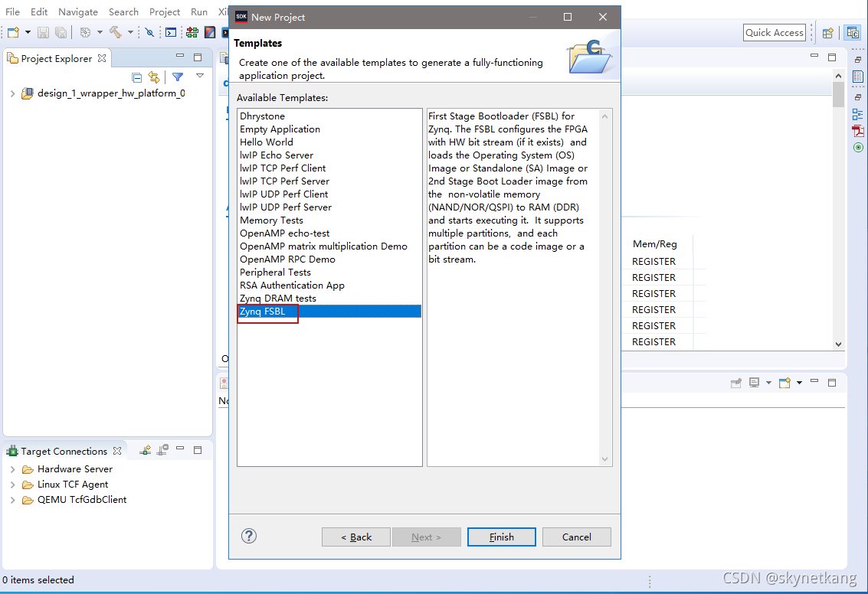The image size is (868, 594).
Task: Click the Disconnect target connection icon
Action: tap(162, 450)
